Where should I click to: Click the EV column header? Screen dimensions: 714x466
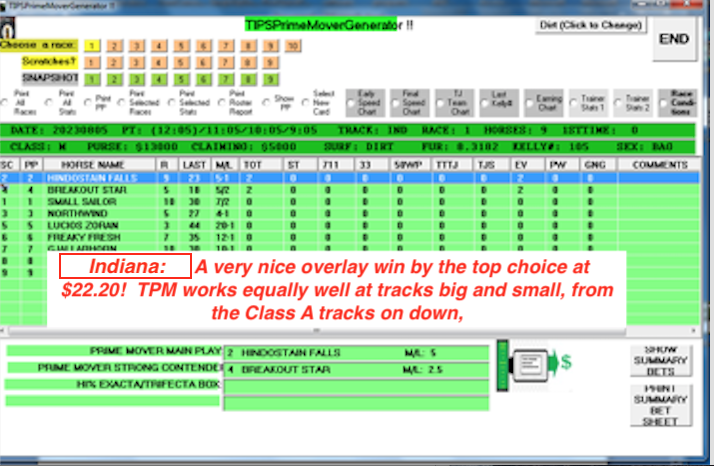pyautogui.click(x=528, y=165)
